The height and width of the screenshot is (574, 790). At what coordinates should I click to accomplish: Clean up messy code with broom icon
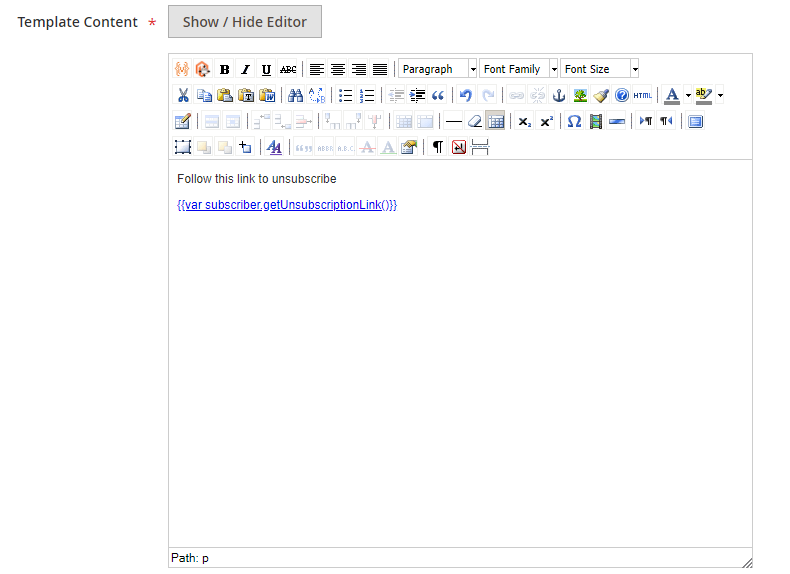601,95
